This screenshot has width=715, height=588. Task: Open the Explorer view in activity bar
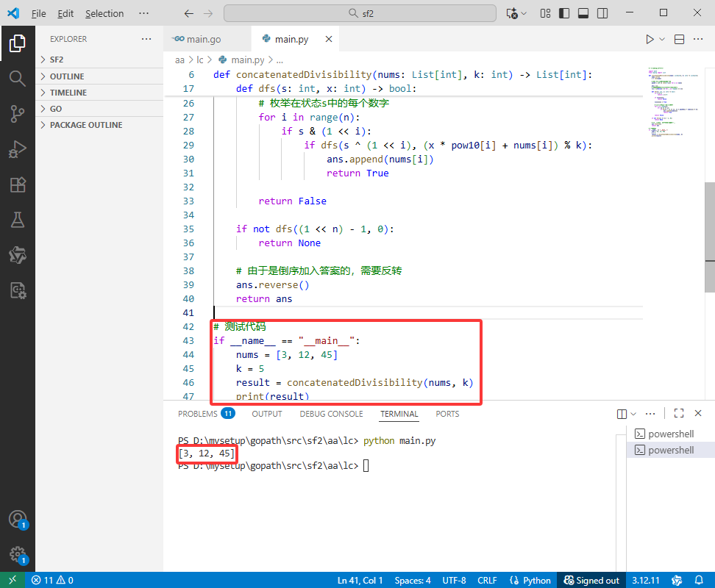[18, 43]
